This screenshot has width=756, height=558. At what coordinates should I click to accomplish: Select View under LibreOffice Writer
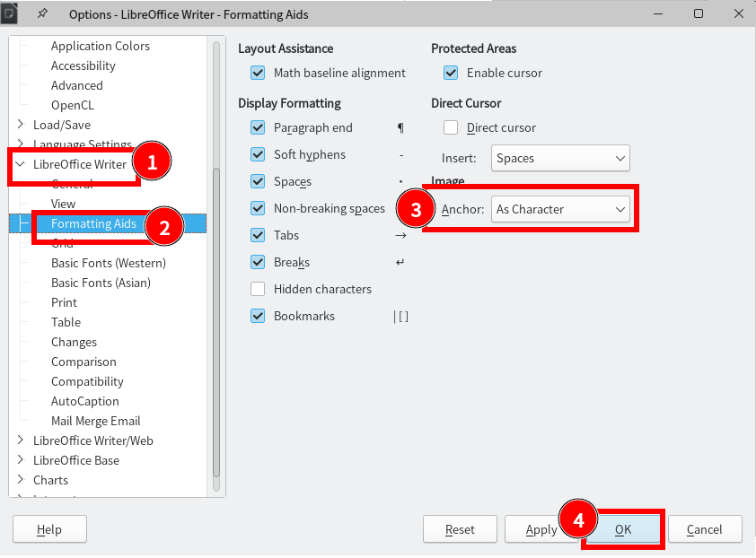coord(63,205)
